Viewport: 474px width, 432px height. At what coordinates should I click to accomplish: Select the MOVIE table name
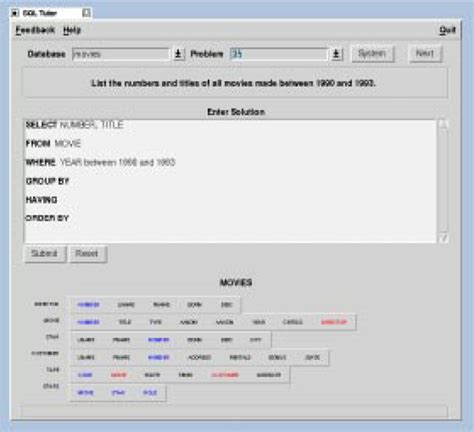[x=51, y=320]
